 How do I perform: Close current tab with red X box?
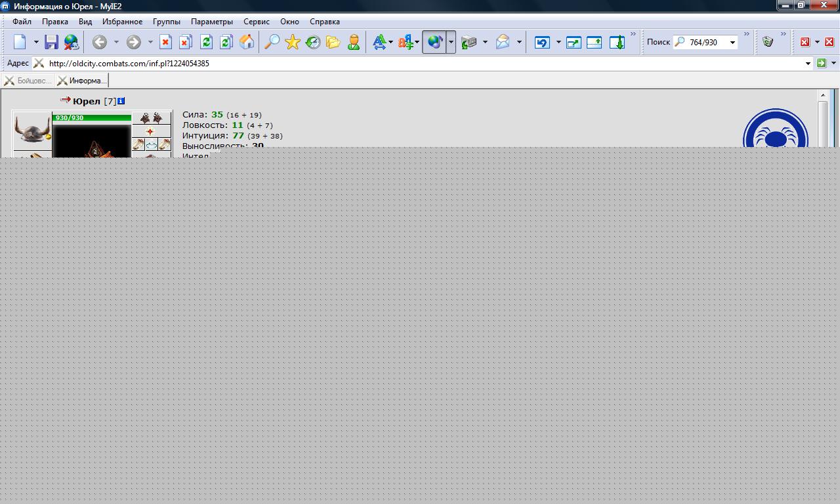[805, 42]
